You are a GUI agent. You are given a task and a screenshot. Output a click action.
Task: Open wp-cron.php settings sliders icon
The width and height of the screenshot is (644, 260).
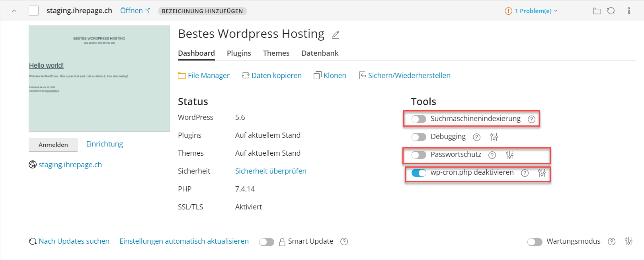click(x=542, y=173)
